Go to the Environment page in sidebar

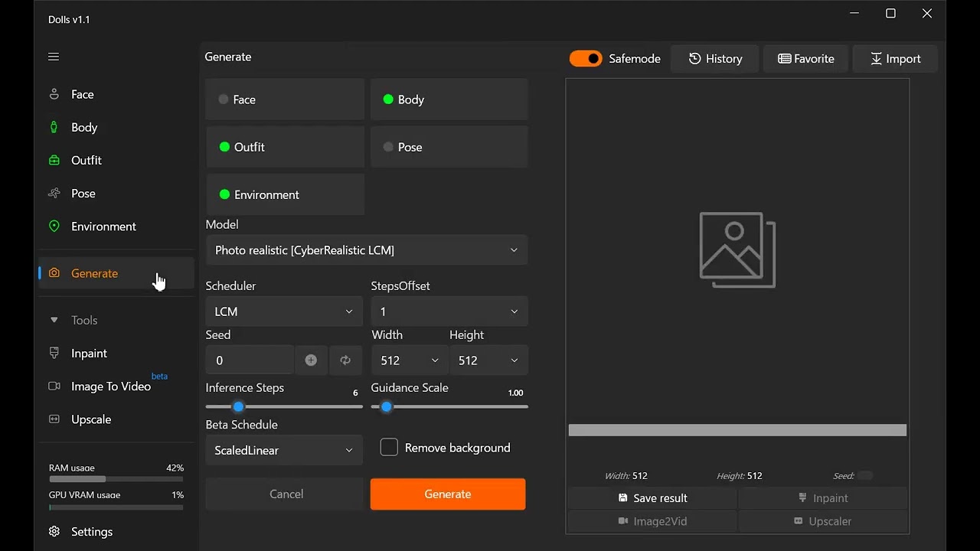click(x=115, y=226)
